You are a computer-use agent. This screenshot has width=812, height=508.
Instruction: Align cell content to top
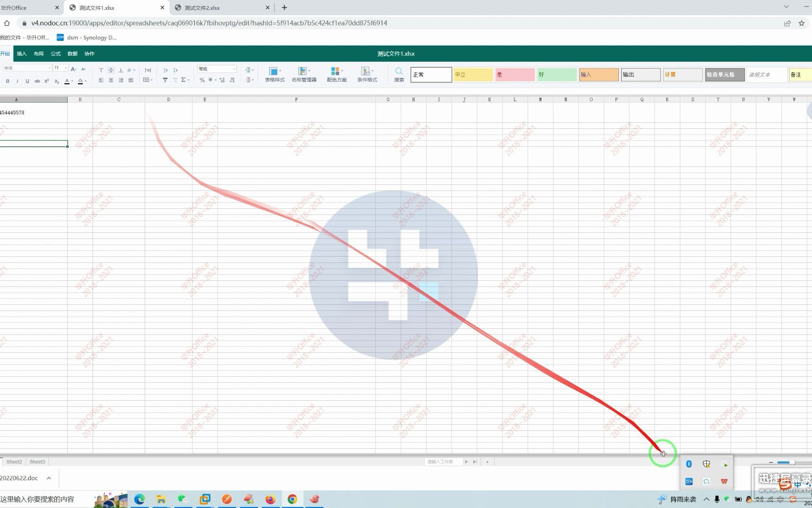click(x=101, y=70)
